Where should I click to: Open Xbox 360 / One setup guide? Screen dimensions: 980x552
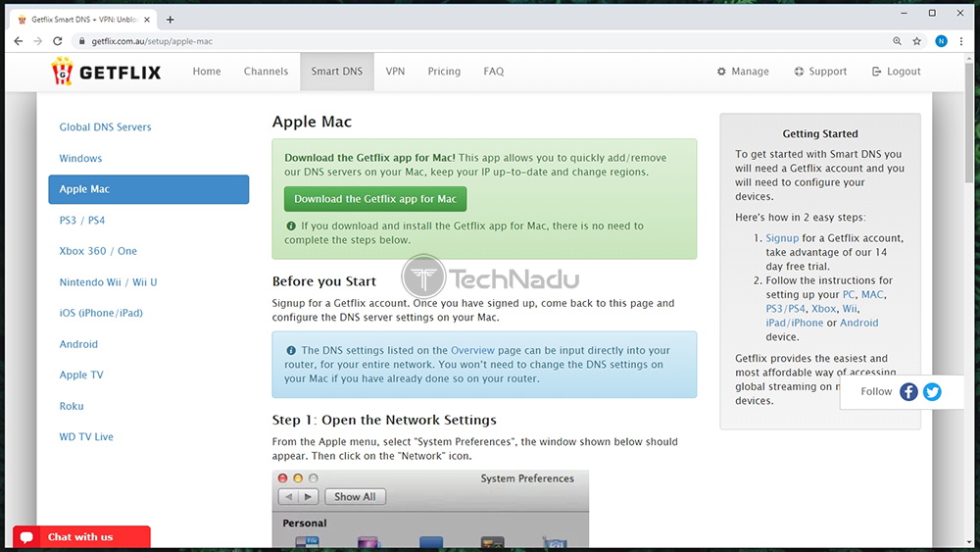(98, 251)
